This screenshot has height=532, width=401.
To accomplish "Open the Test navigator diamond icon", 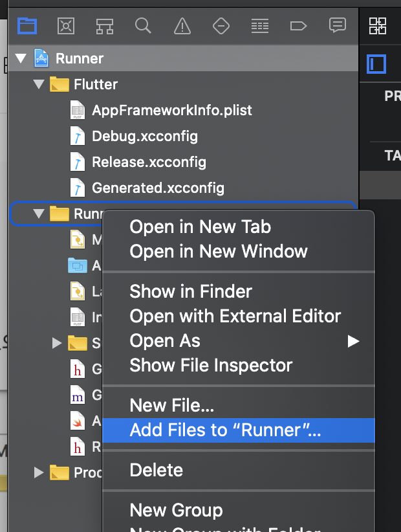I will [221, 26].
